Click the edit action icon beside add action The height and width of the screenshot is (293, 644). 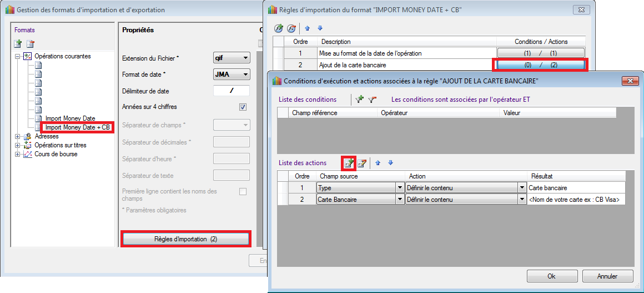[362, 163]
